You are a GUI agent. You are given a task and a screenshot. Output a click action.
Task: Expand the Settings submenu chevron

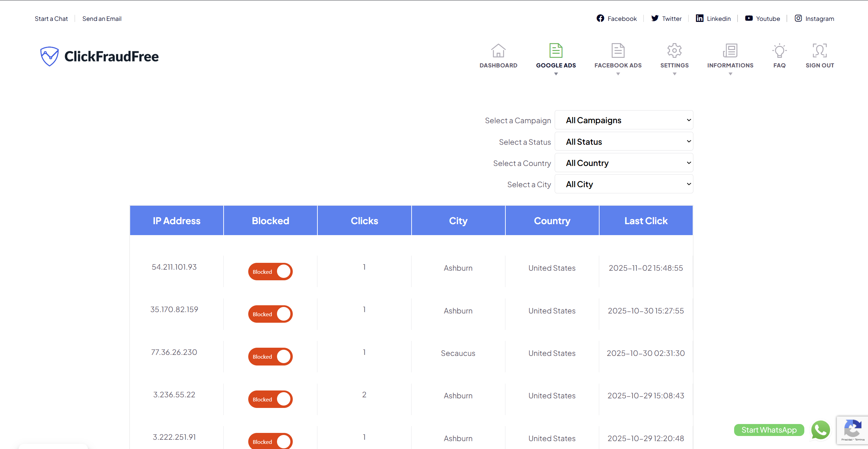click(674, 74)
